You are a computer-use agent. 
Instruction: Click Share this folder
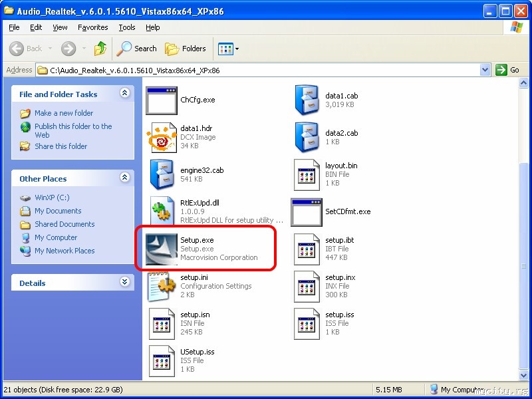[61, 146]
